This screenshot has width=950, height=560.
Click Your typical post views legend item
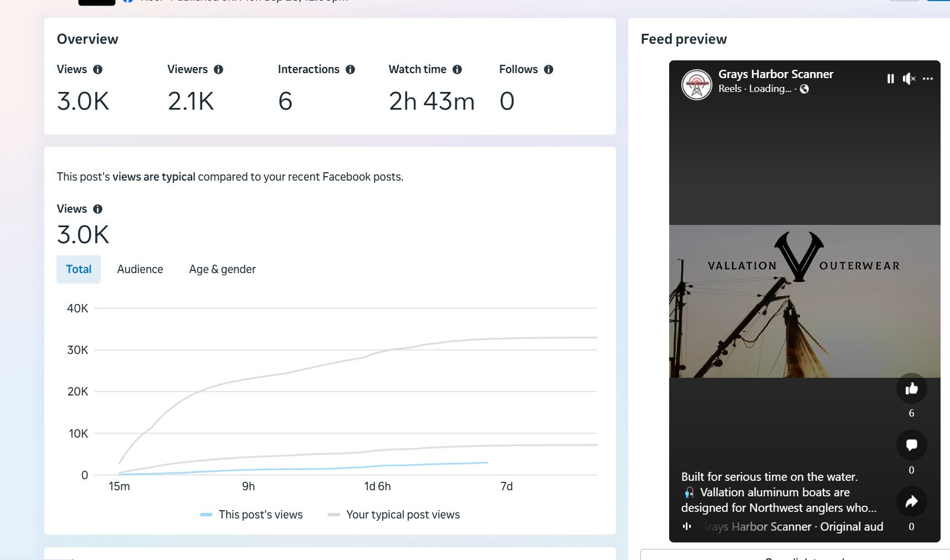click(x=394, y=515)
